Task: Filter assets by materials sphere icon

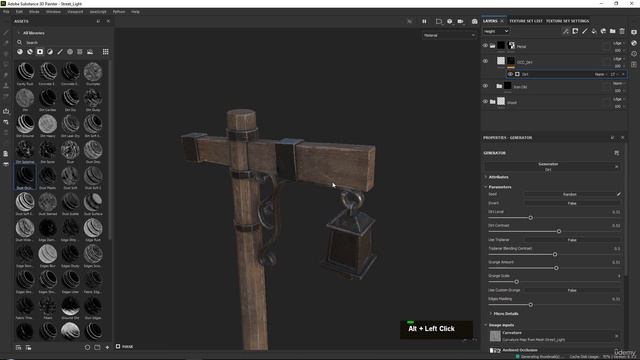Action: click(20, 52)
